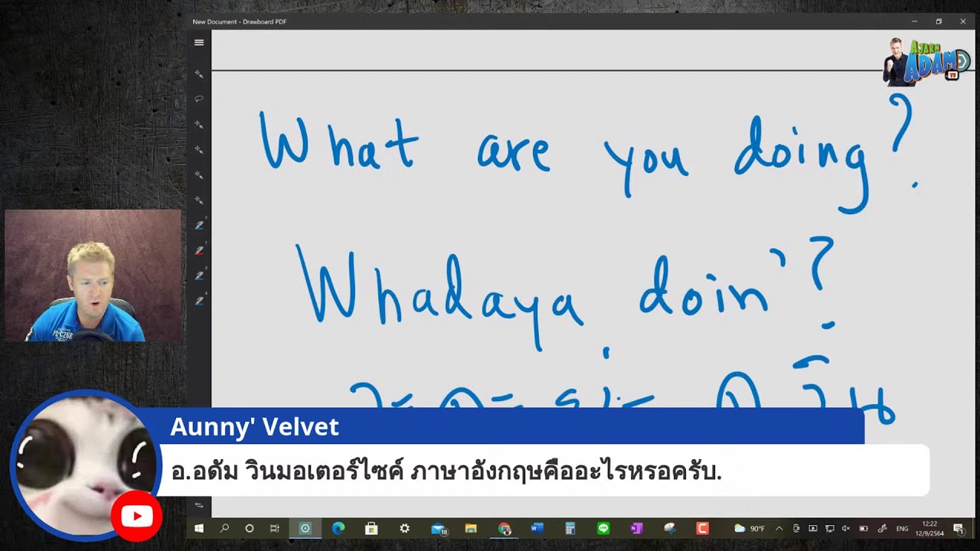Open the Windows Start menu
This screenshot has width=980, height=551.
coord(199,528)
